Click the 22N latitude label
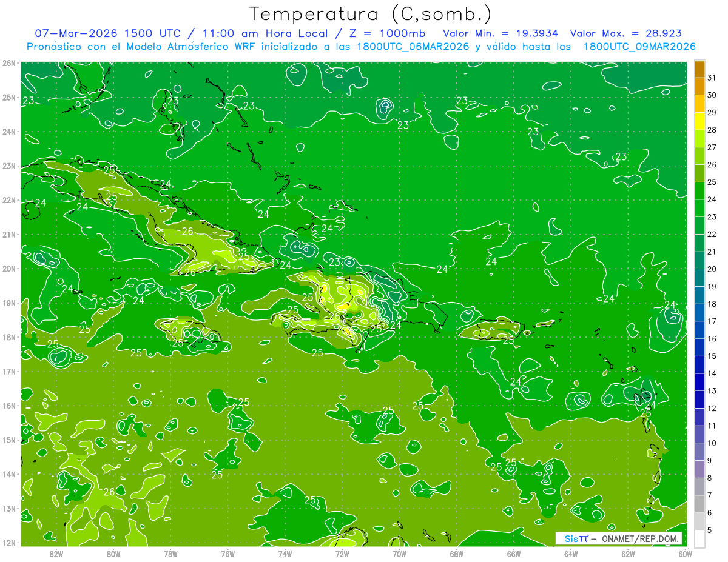Viewport: 728px width, 562px height. tap(9, 200)
